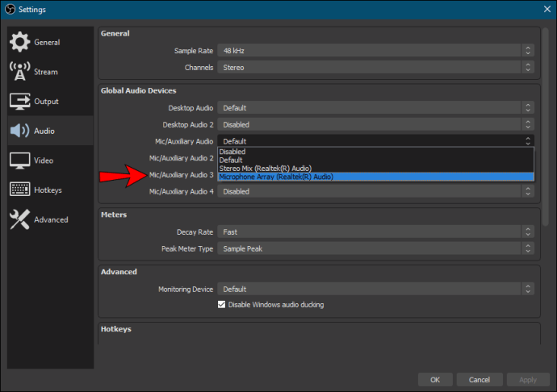Image resolution: width=557 pixels, height=392 pixels.
Task: Click the Video monitor icon
Action: pyautogui.click(x=19, y=161)
